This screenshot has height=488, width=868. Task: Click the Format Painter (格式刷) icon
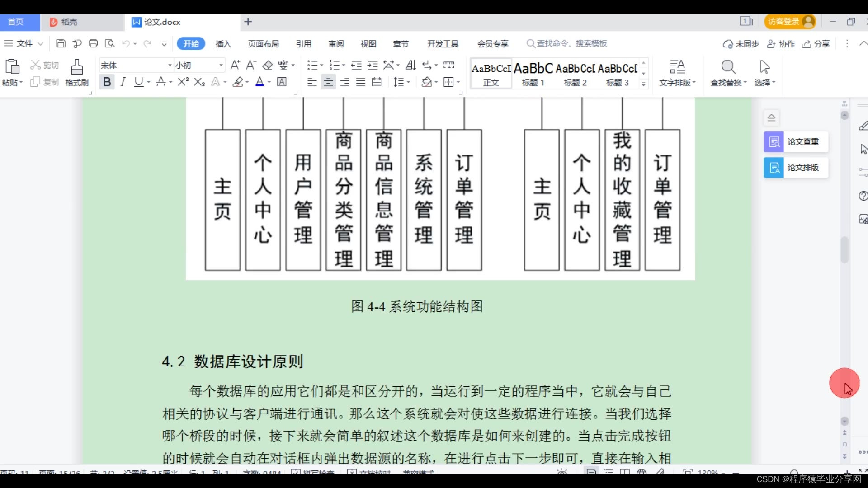tap(77, 67)
